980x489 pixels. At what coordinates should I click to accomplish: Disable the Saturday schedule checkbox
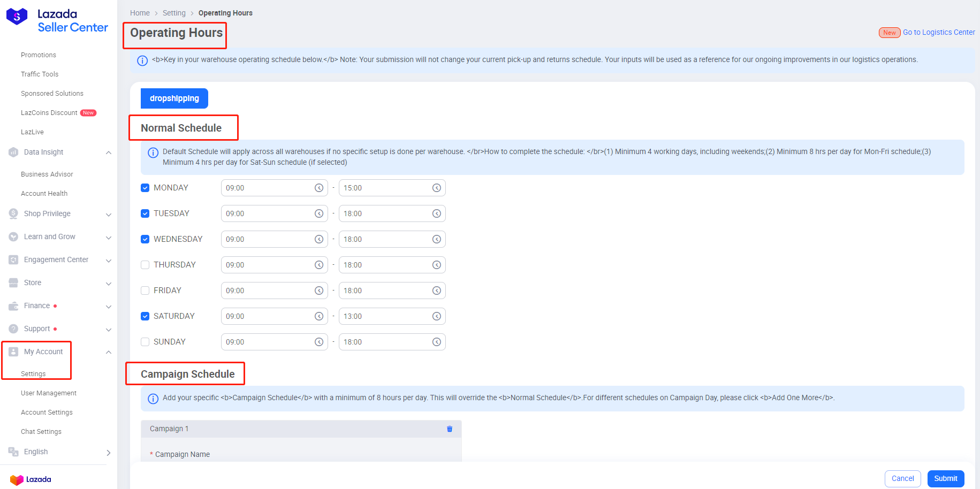click(145, 316)
